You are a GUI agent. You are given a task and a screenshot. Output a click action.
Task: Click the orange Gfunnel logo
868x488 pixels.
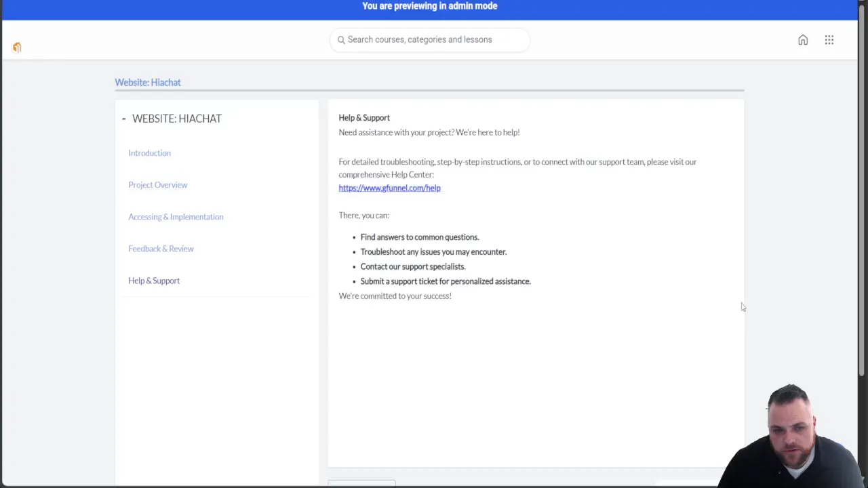17,47
